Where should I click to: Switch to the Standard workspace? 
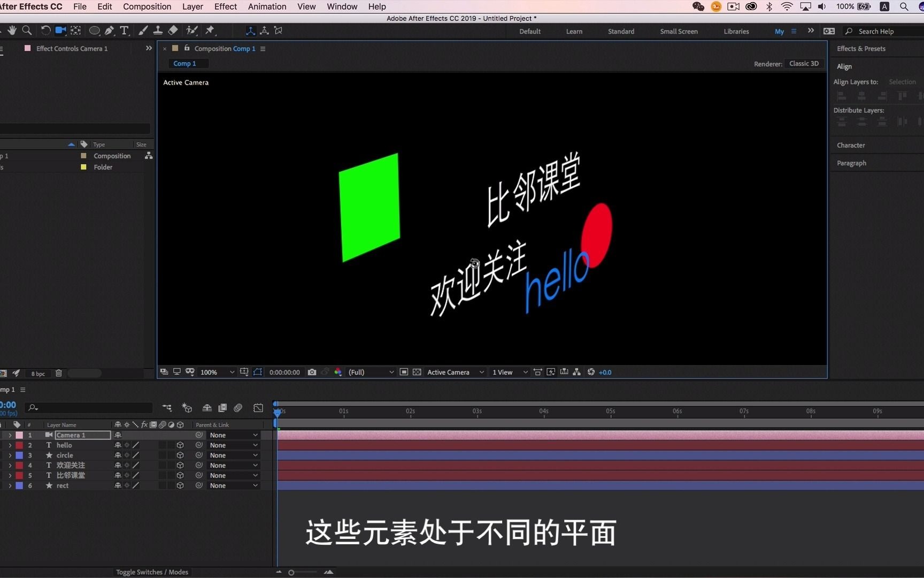point(621,31)
